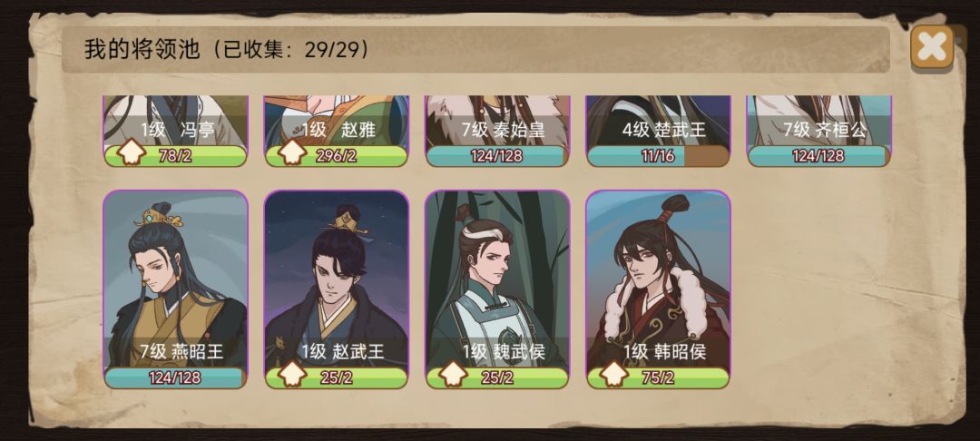Open 燕昭王 general card portrait
This screenshot has width=980, height=441.
[176, 279]
